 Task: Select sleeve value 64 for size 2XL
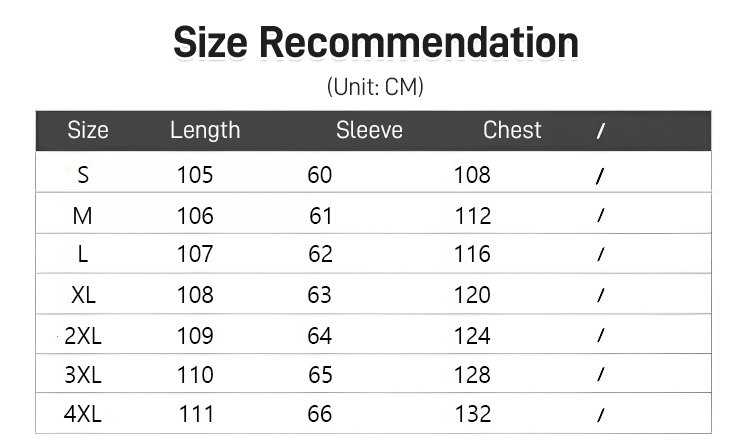click(320, 335)
